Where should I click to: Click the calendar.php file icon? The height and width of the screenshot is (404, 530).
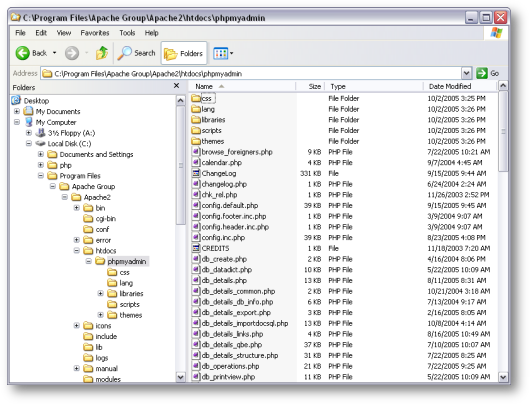point(196,163)
